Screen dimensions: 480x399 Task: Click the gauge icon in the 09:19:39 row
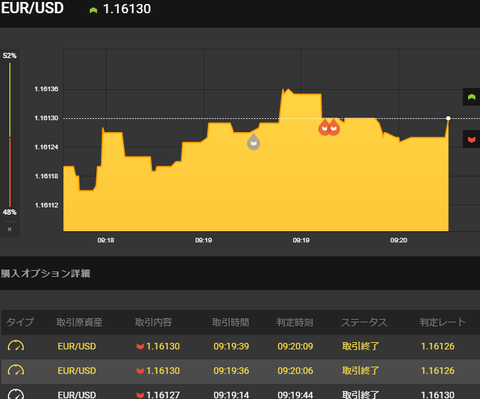pyautogui.click(x=16, y=346)
